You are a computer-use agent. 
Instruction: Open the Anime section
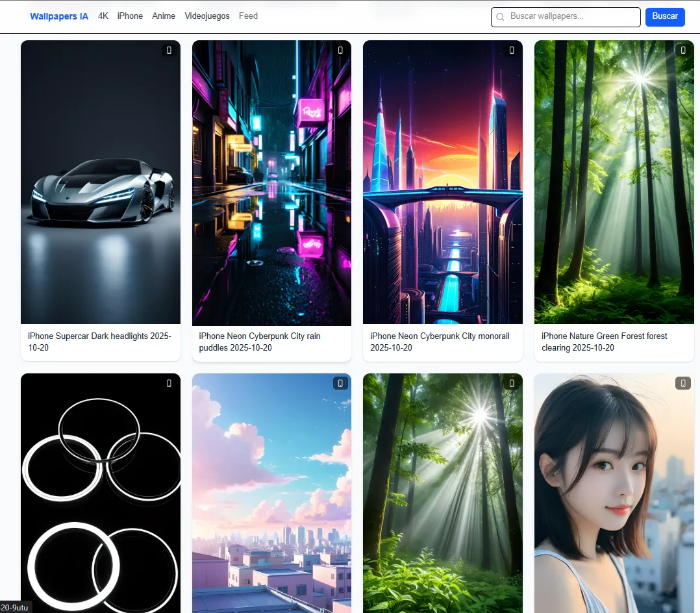[x=164, y=16]
